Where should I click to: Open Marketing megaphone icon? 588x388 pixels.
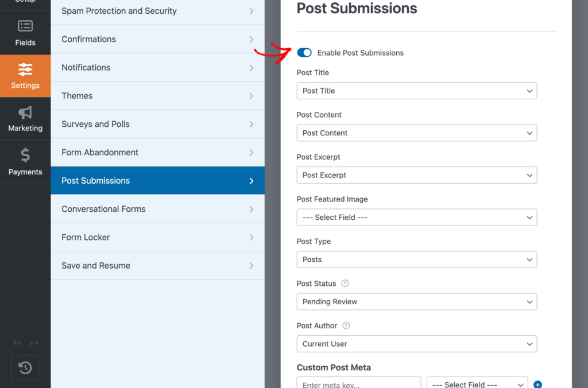[x=25, y=112]
